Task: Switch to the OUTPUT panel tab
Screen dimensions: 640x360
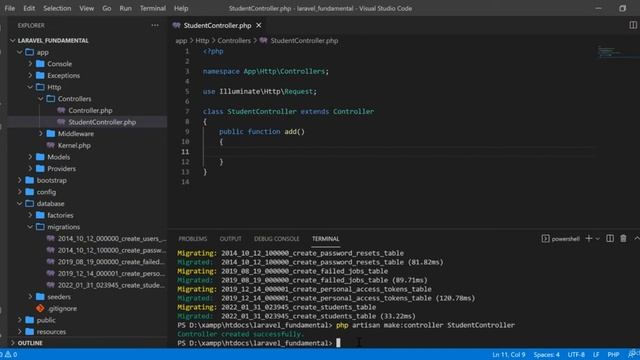Action: point(231,239)
